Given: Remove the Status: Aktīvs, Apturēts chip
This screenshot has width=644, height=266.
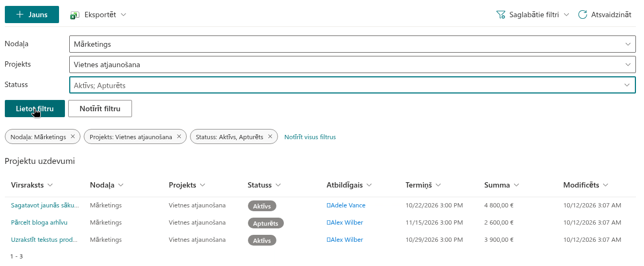Looking at the screenshot, I should (x=270, y=136).
